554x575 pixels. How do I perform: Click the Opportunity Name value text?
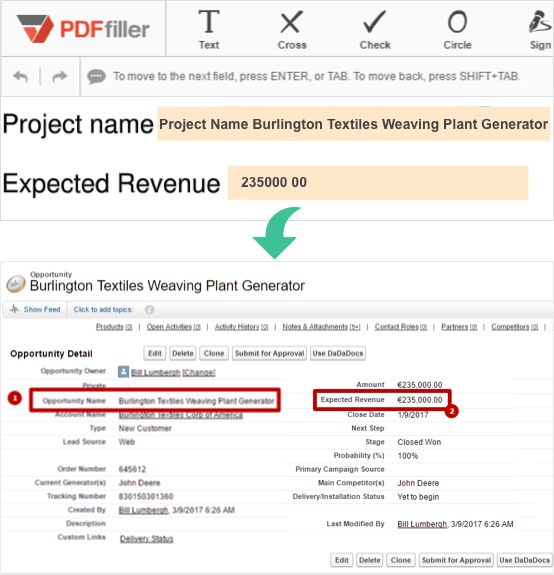(x=197, y=401)
